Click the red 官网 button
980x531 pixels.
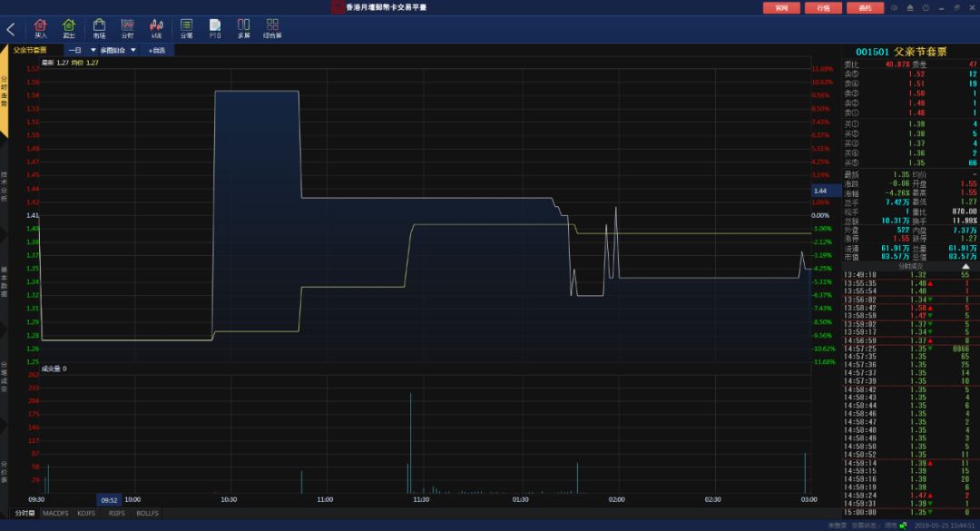pyautogui.click(x=781, y=8)
